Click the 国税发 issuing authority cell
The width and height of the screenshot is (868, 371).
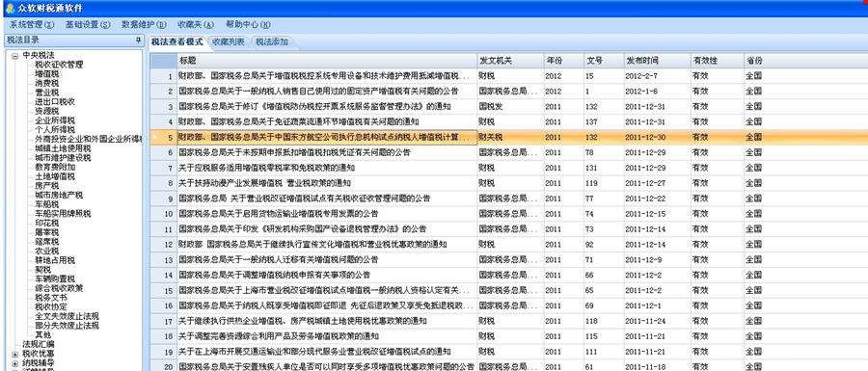510,106
